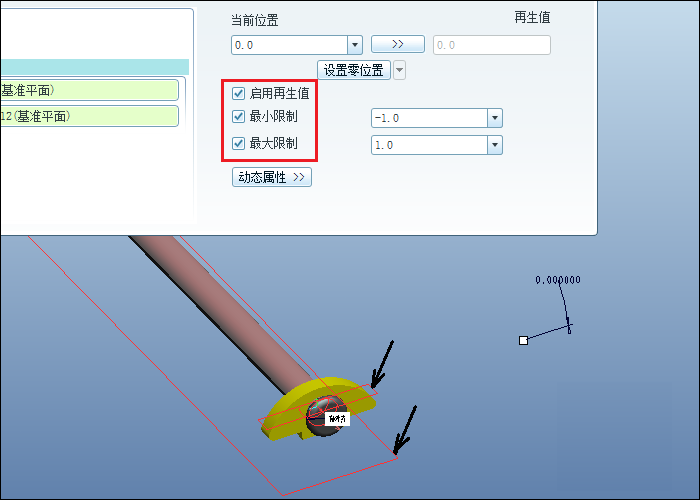Expand the arrow next to 设置零位置

tap(400, 70)
